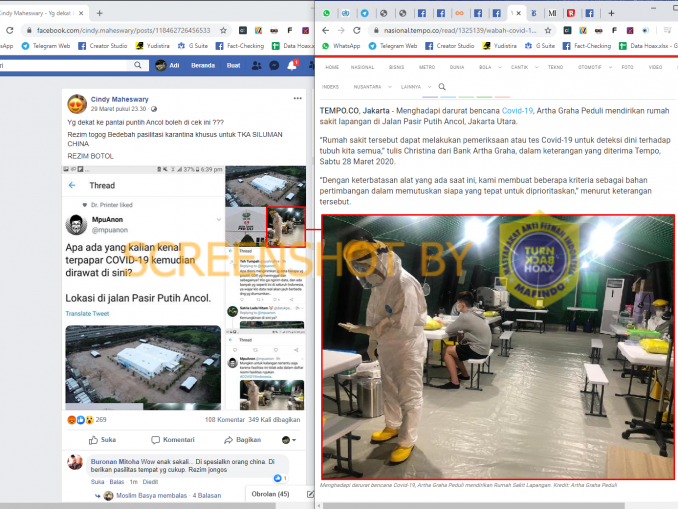Switch to the WhatsApp tab in right window
This screenshot has height=509, width=678.
[x=326, y=13]
